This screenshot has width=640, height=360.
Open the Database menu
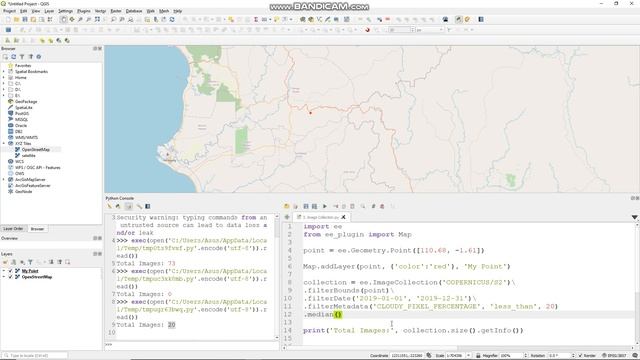(x=134, y=11)
